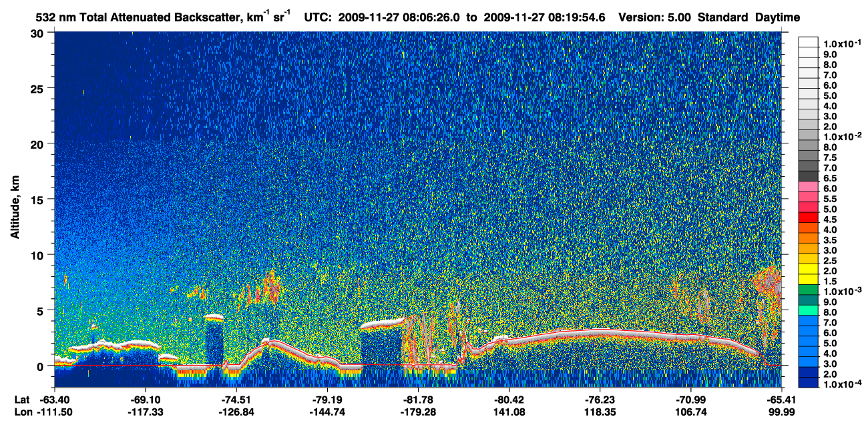This screenshot has height=445, width=868.
Task: Click latitude value -74.51
Action: (236, 400)
